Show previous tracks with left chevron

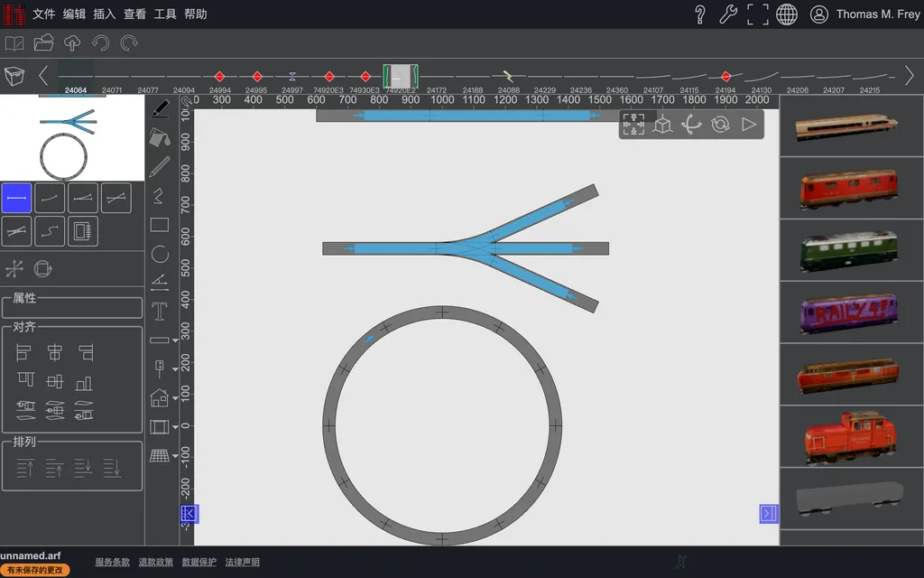[43, 76]
